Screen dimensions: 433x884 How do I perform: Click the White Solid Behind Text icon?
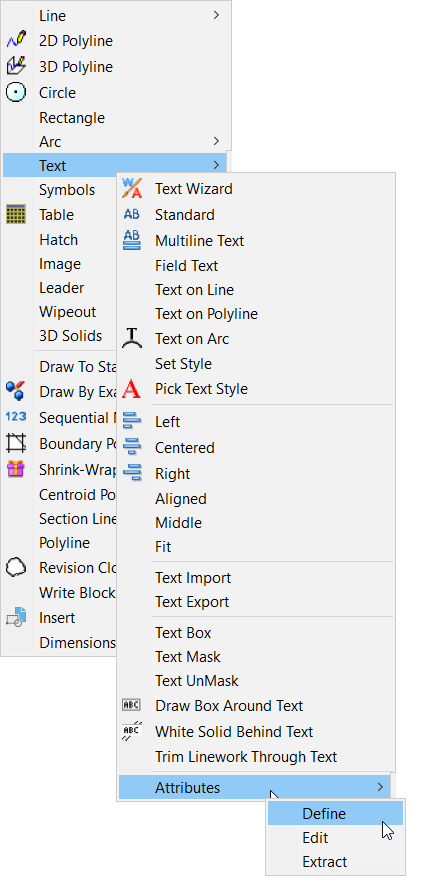(x=132, y=731)
